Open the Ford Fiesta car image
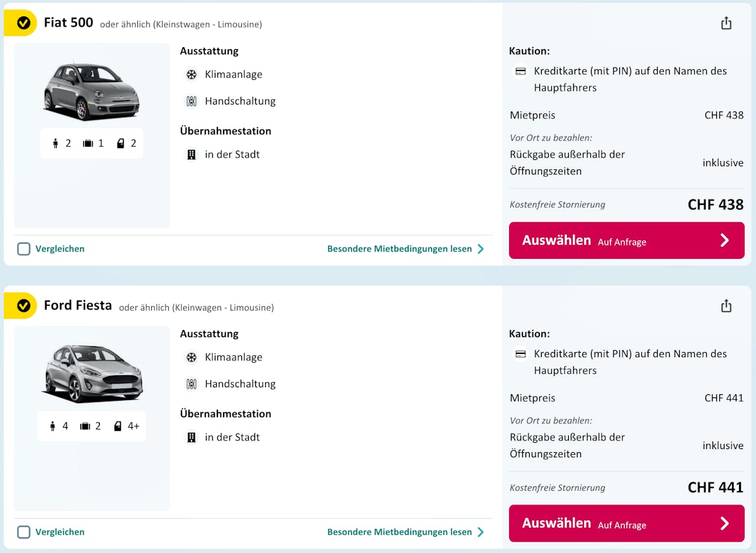756x553 pixels. click(92, 373)
